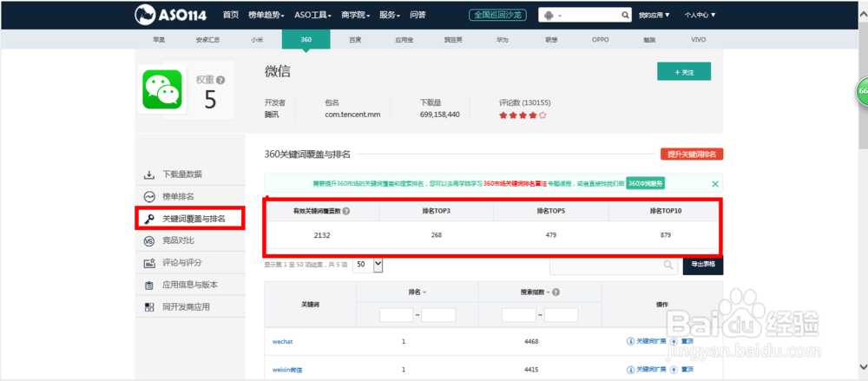Switch to the 小米 market tab
Viewport: 868px width, 381px height.
[x=257, y=40]
